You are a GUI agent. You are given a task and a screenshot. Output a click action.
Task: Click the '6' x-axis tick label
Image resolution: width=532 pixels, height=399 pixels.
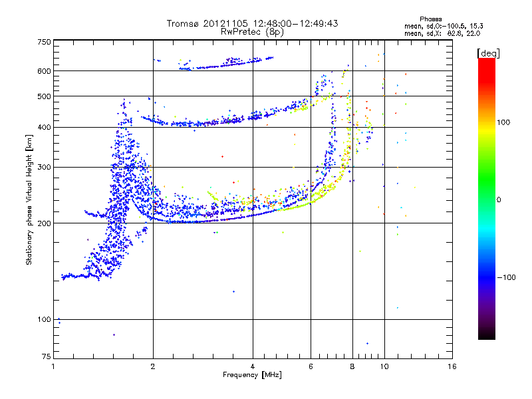coord(311,366)
